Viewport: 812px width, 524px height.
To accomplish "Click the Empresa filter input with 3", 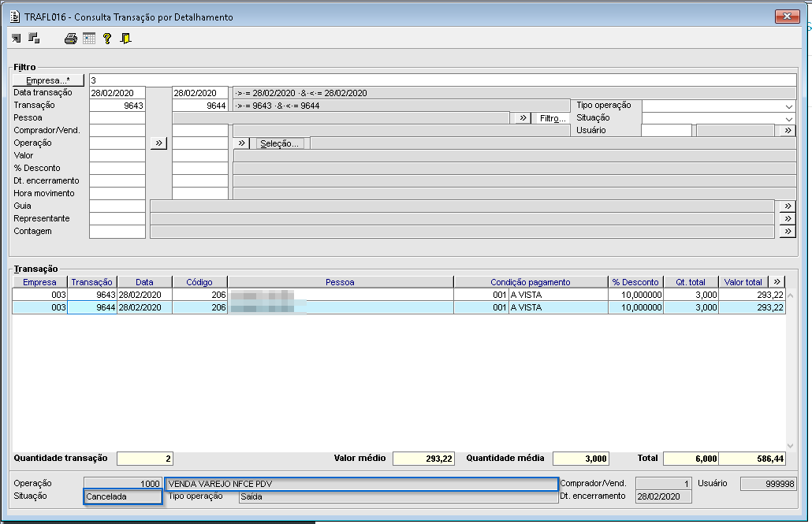I will tap(443, 80).
